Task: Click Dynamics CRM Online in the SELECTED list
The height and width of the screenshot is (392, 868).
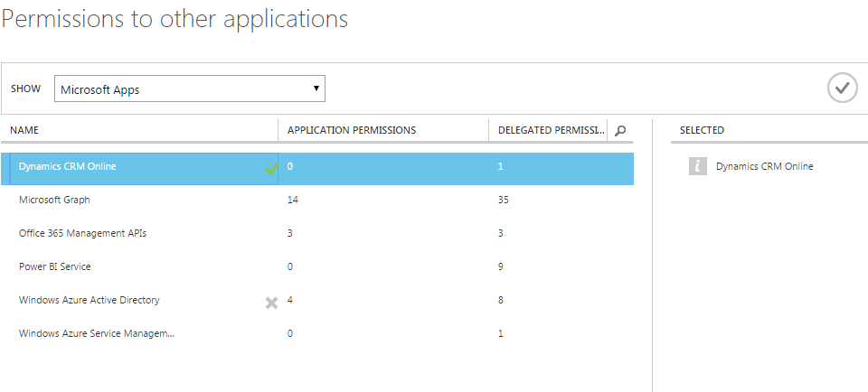Action: click(765, 166)
